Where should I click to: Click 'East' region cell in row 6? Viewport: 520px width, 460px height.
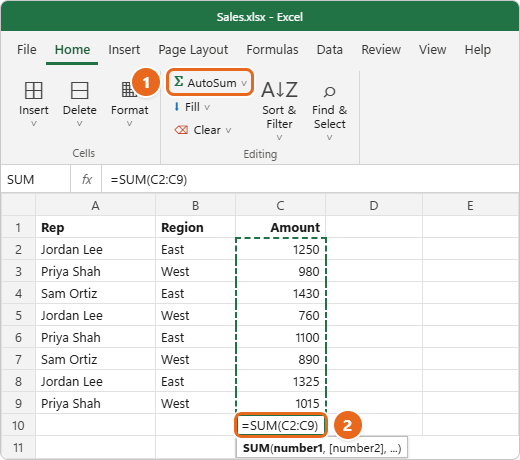pos(195,337)
